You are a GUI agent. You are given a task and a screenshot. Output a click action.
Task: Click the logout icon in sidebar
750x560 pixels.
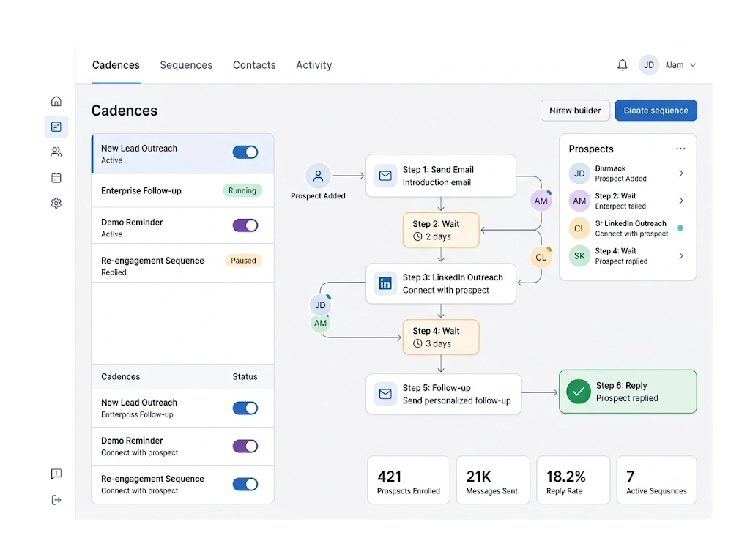[56, 500]
